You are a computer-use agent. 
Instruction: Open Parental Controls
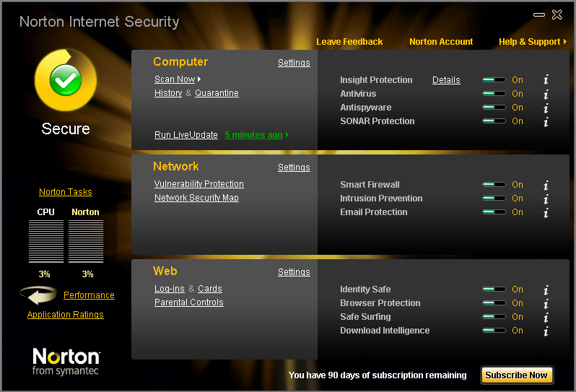(x=189, y=302)
